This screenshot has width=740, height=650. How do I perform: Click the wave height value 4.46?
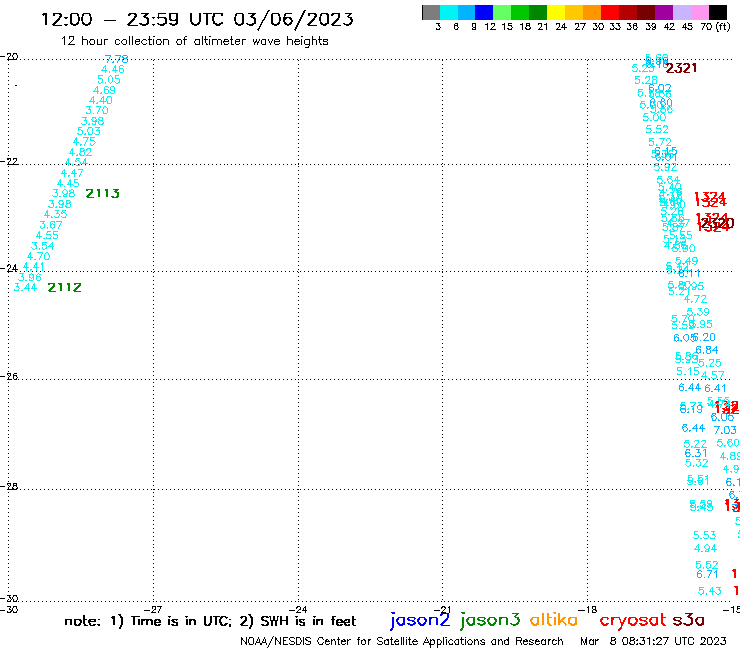tap(113, 69)
